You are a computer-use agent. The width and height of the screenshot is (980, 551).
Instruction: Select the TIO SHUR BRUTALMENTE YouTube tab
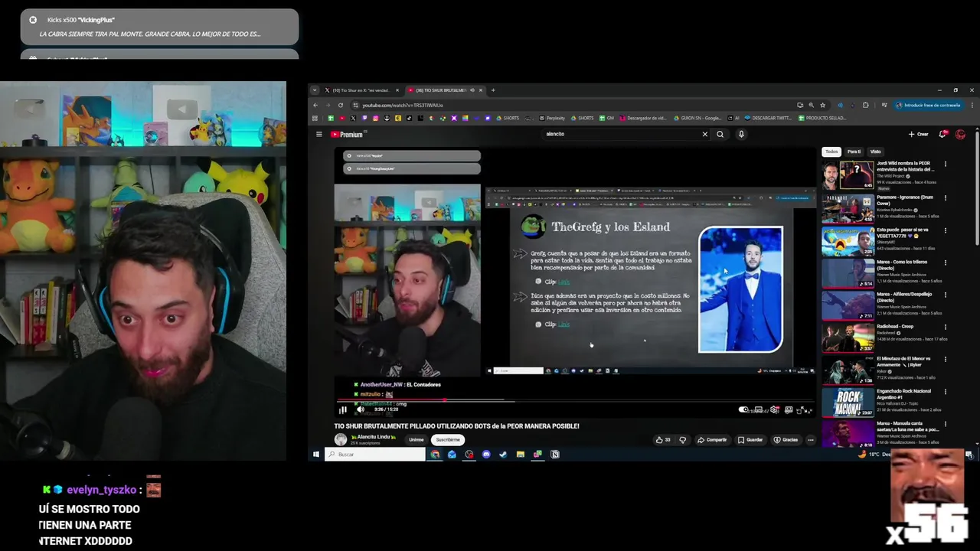pos(444,90)
